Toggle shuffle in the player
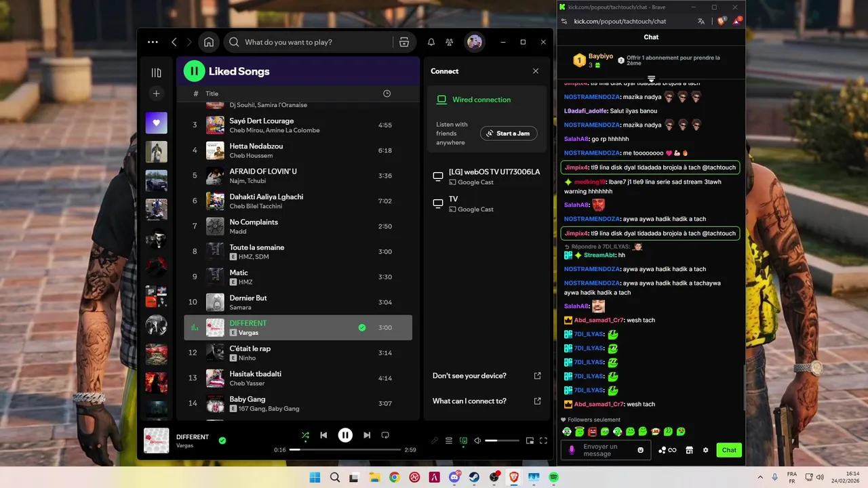Screen dimensions: 868x488 [305, 435]
